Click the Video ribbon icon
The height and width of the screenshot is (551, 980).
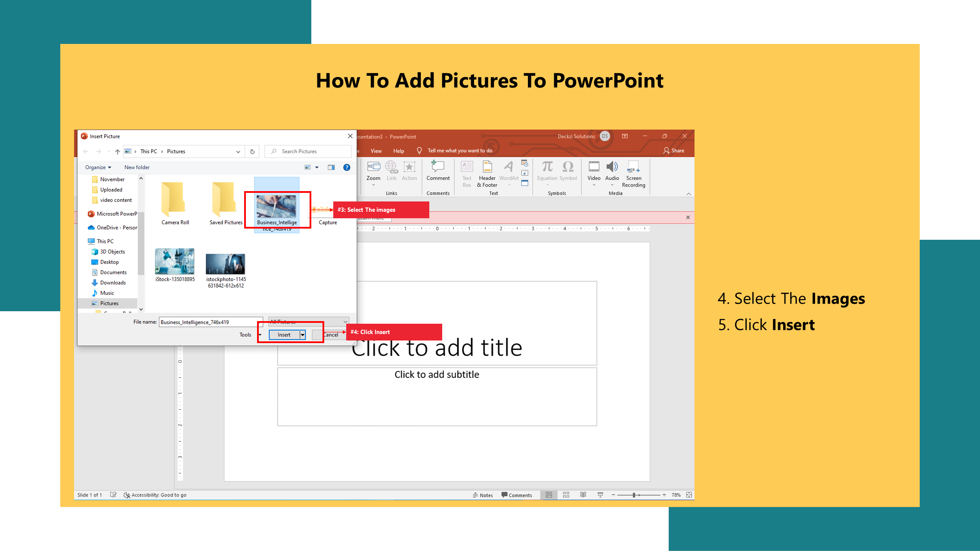click(x=594, y=172)
